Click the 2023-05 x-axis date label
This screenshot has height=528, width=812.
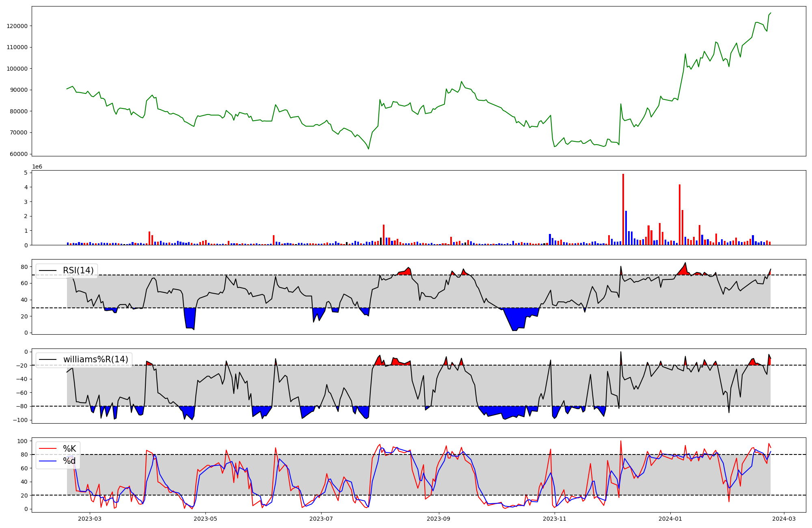pos(205,518)
